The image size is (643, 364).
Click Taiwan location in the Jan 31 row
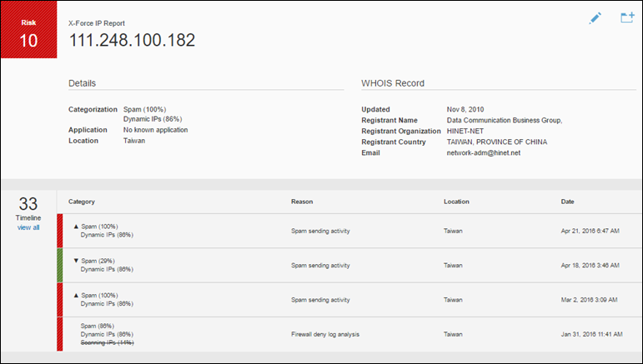453,334
